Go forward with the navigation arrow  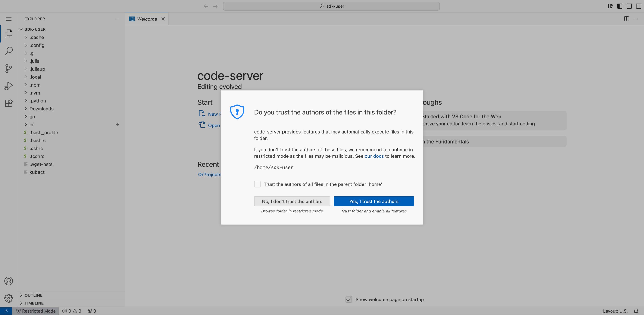click(215, 6)
